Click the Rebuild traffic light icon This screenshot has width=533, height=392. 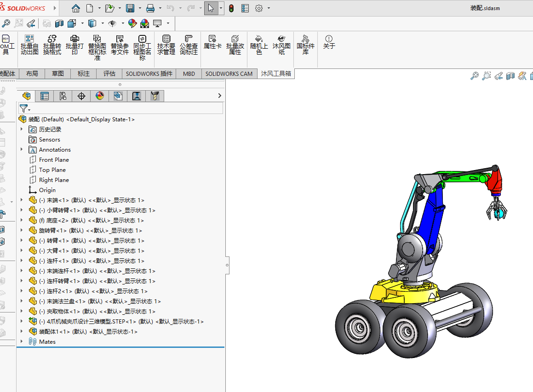(x=231, y=8)
